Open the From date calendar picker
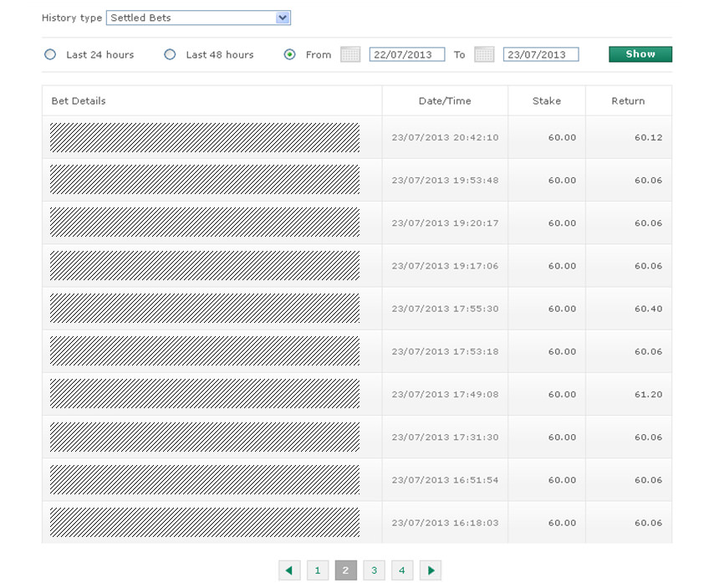This screenshot has width=714, height=588. click(x=350, y=54)
